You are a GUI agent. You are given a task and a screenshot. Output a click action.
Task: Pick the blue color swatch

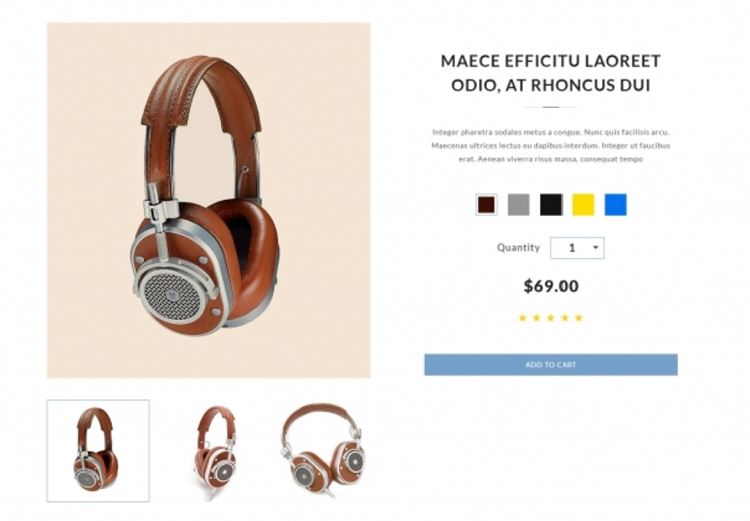(616, 205)
